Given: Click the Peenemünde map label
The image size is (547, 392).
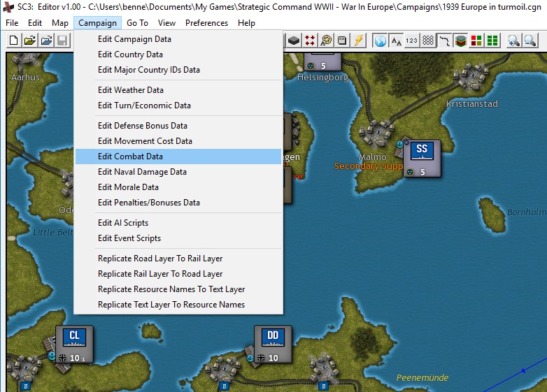Looking at the screenshot, I should pos(422,377).
